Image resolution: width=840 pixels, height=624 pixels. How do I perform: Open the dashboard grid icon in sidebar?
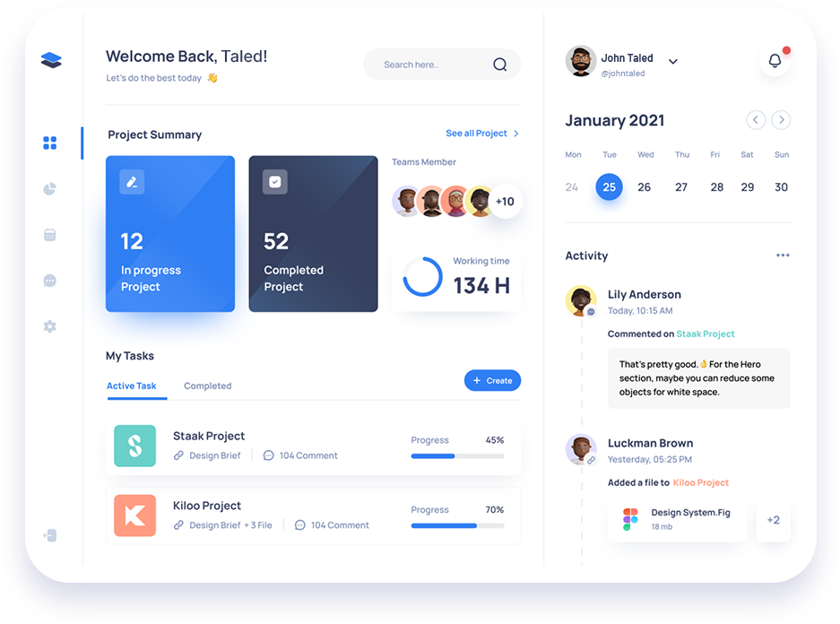pos(50,143)
